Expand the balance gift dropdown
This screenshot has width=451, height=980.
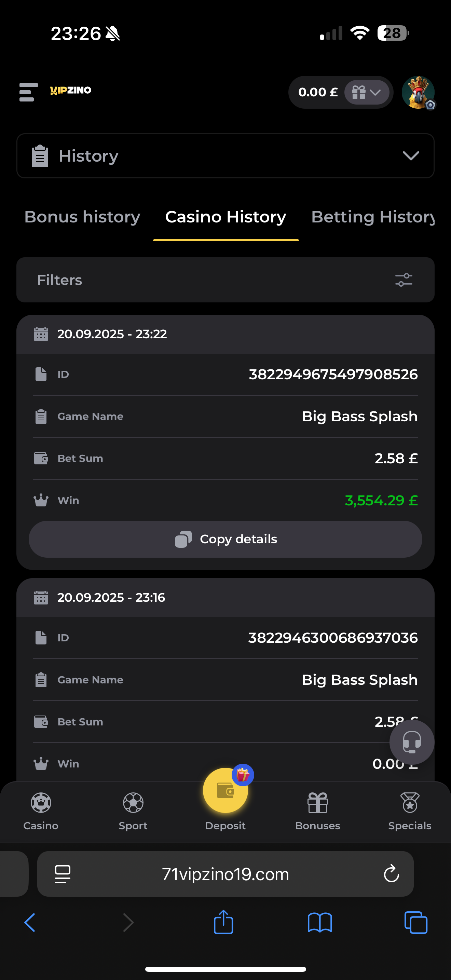[367, 93]
